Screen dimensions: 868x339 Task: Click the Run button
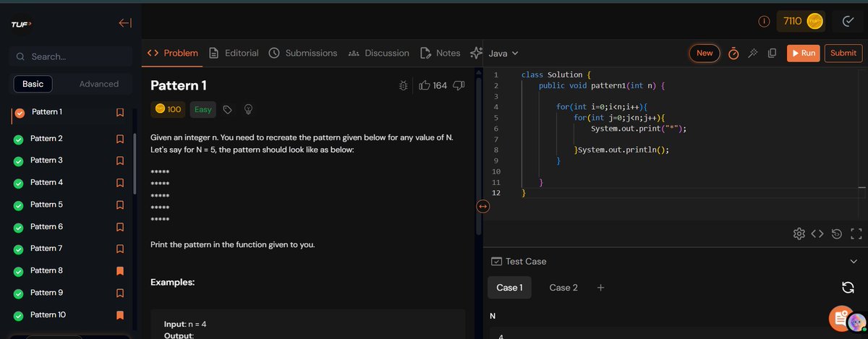pos(803,53)
